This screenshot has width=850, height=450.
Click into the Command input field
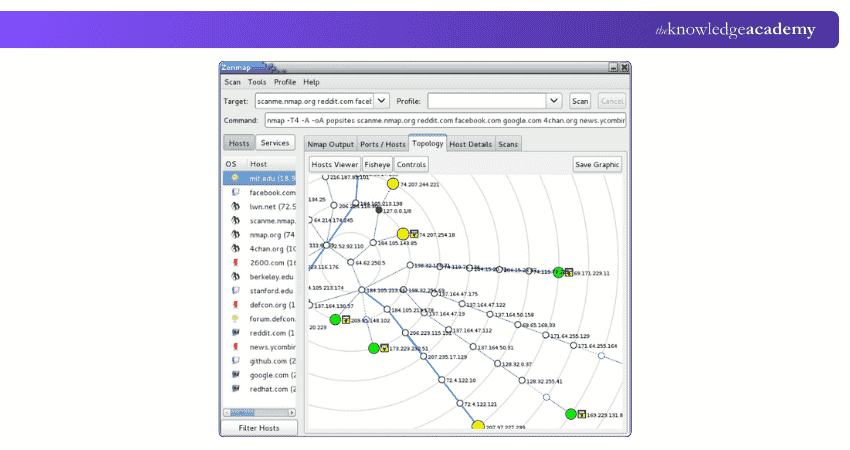pyautogui.click(x=446, y=120)
